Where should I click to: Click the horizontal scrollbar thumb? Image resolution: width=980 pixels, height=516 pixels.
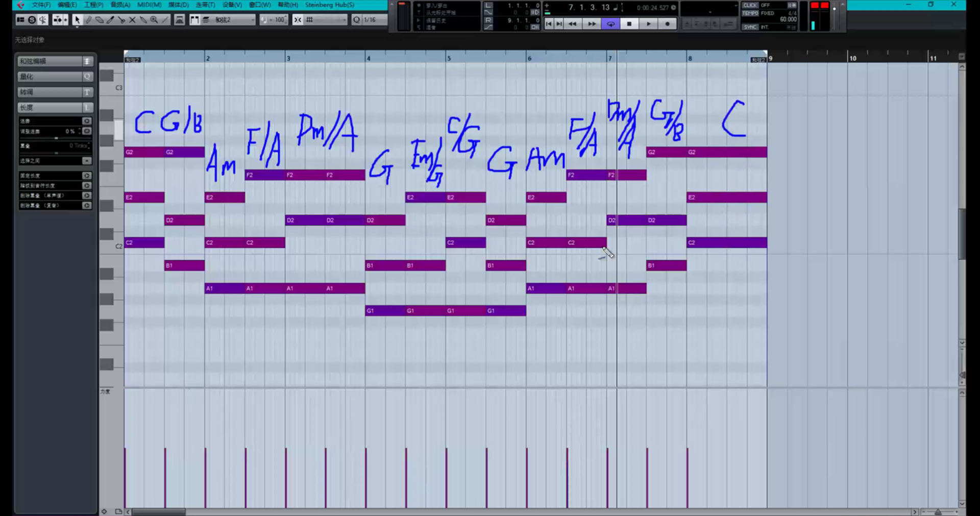(159, 511)
